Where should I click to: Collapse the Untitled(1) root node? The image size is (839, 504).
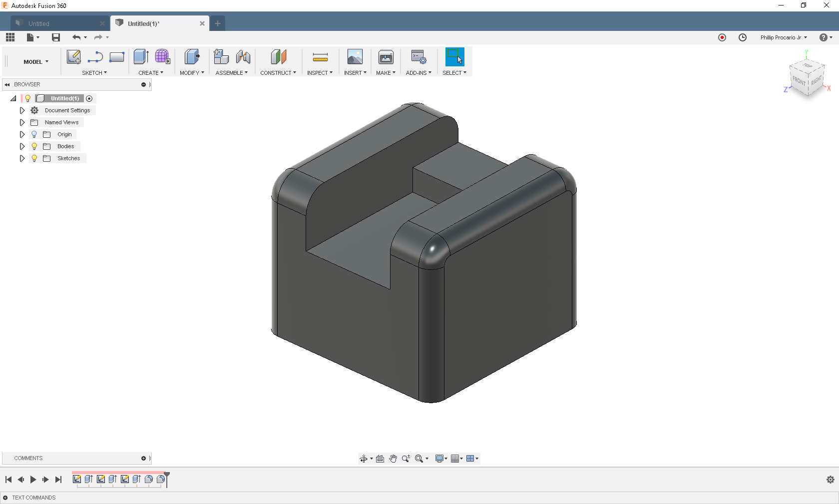(13, 98)
